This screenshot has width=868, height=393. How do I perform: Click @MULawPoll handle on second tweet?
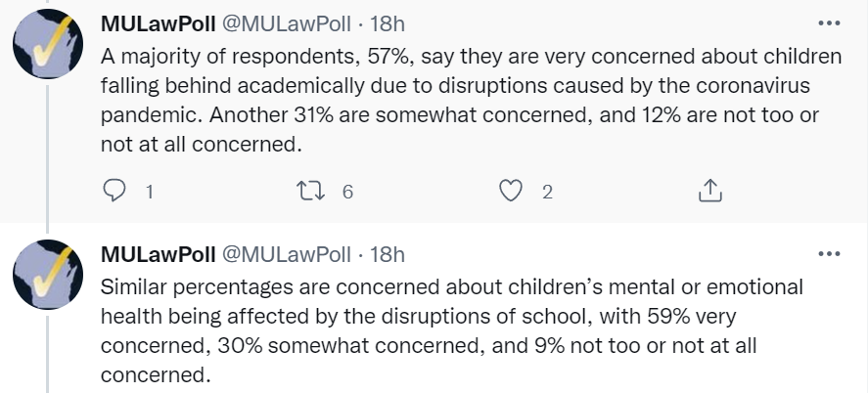(286, 254)
